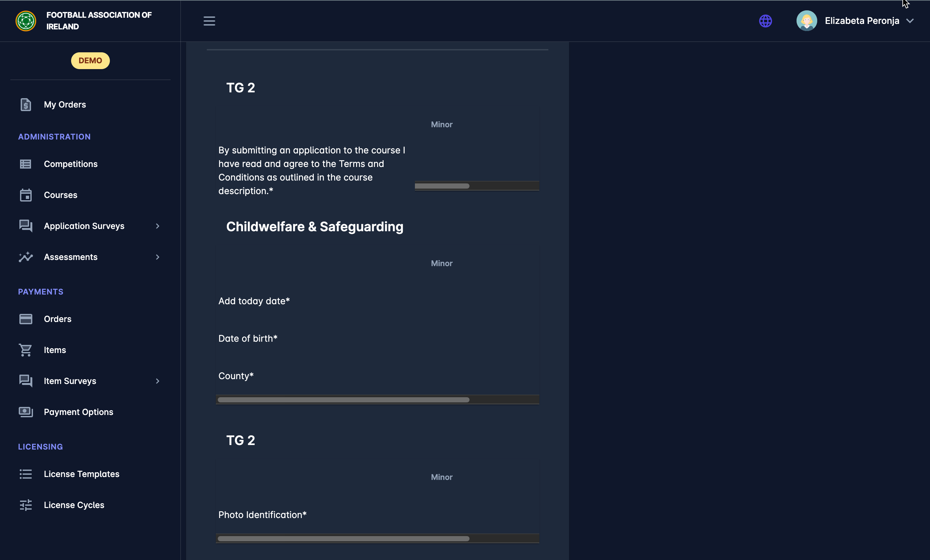Click the DEMO badge
Screen dimensions: 930x560
[x=90, y=61]
